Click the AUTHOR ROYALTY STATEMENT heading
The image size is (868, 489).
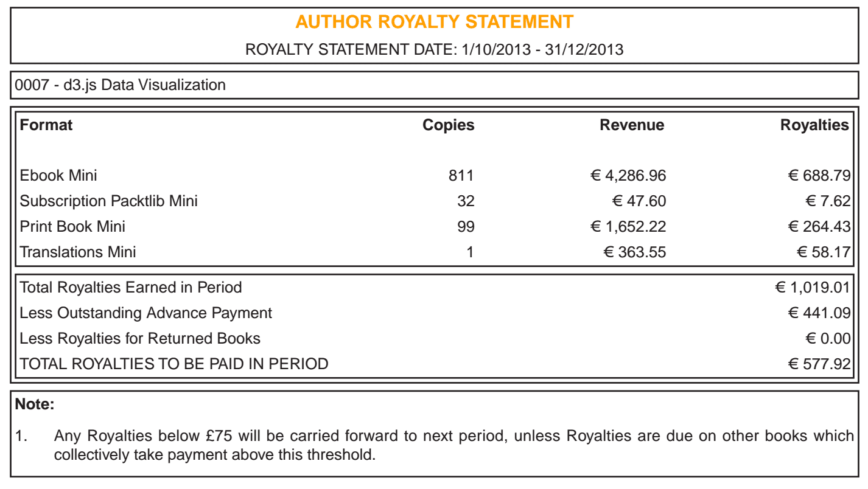coord(434,23)
